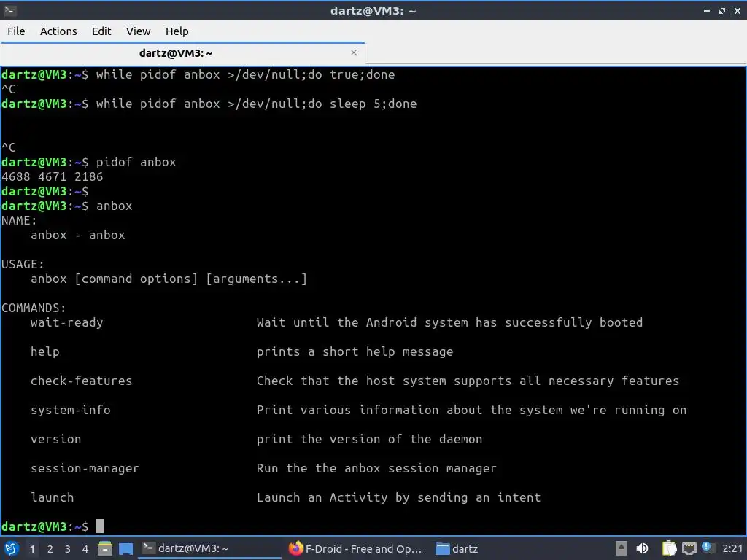Click the clock showing 2:21
The height and width of the screenshot is (560, 747).
tap(732, 548)
